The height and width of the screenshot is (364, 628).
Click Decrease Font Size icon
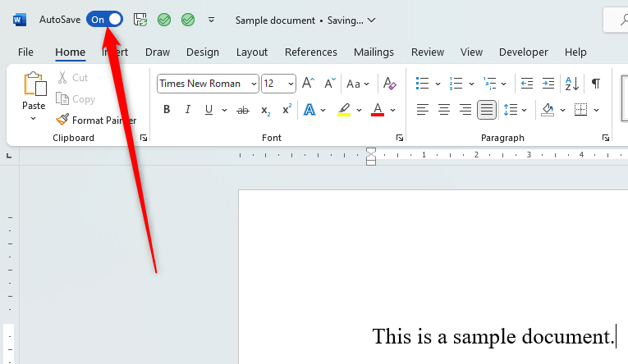pyautogui.click(x=330, y=83)
